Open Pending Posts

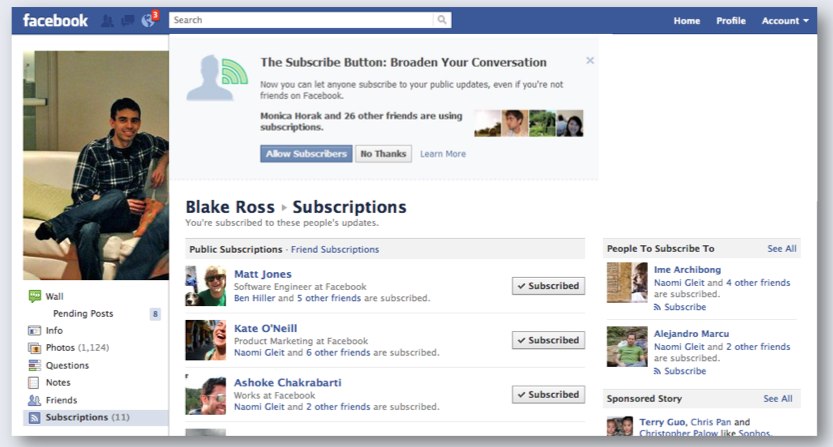83,314
